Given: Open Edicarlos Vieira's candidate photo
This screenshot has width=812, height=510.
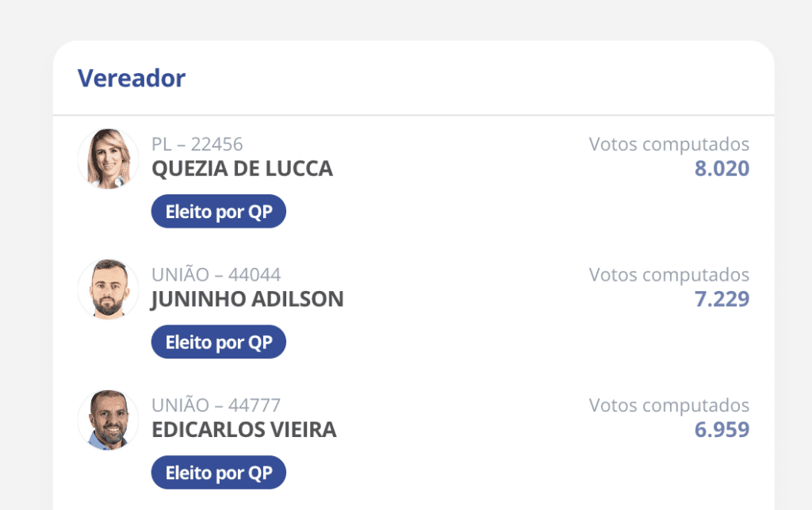Looking at the screenshot, I should [x=108, y=420].
